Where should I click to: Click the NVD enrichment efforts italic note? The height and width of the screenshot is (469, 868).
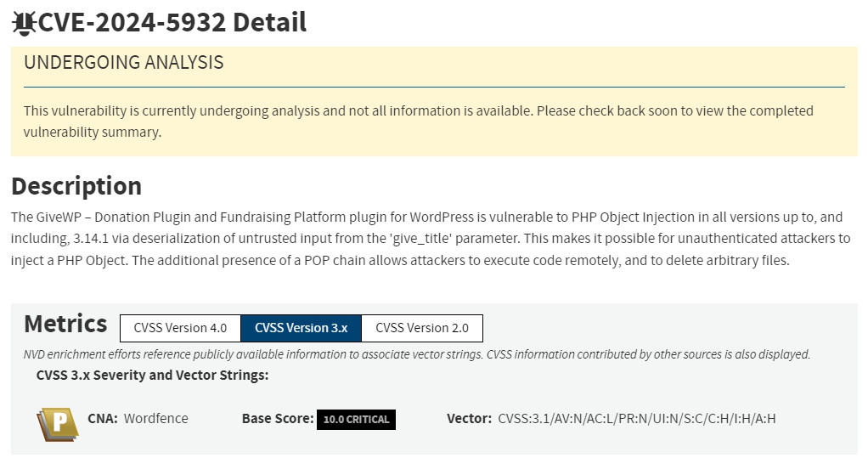tap(417, 354)
